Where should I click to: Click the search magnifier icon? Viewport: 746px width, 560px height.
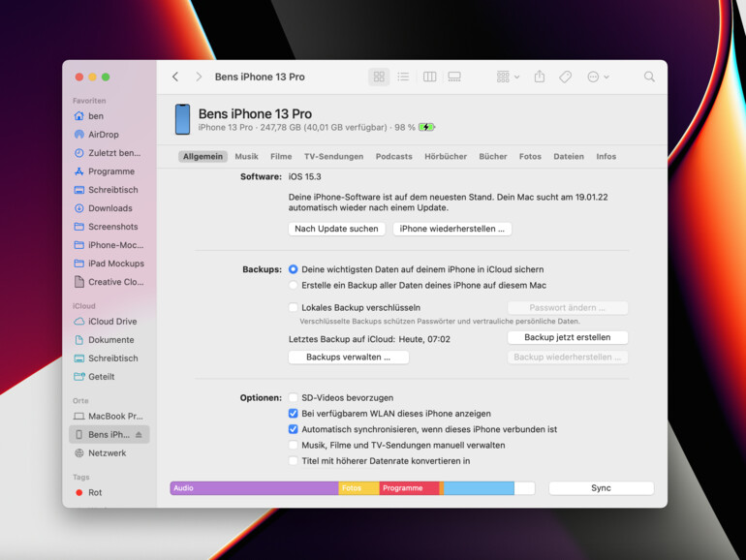[x=649, y=77]
